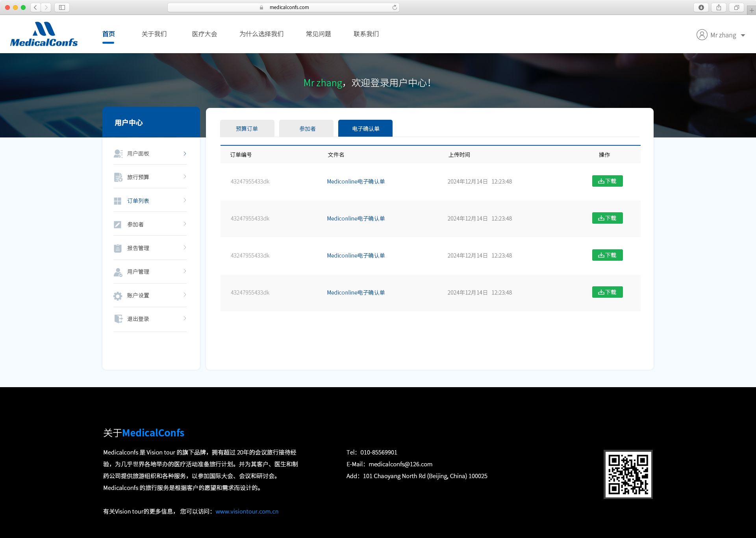Expand the 账户设置 chevron
756x538 pixels.
[185, 295]
